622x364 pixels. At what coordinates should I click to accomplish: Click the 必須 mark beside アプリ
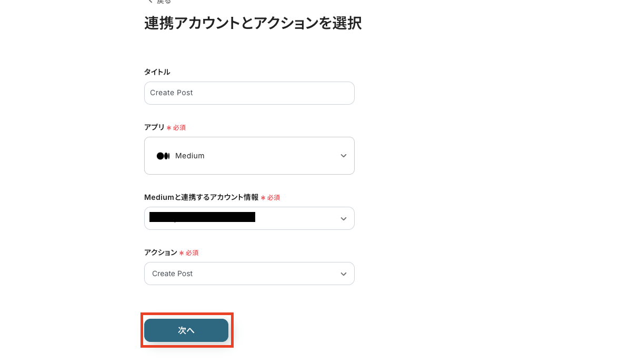coord(176,128)
